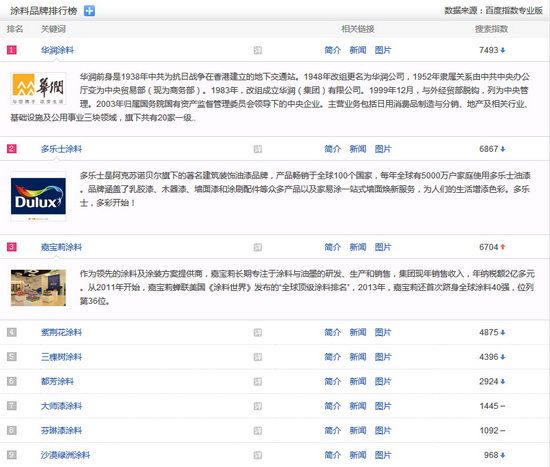Open 新闻 link for 大师漆涂料
Image resolution: width=550 pixels, height=467 pixels.
pos(358,406)
